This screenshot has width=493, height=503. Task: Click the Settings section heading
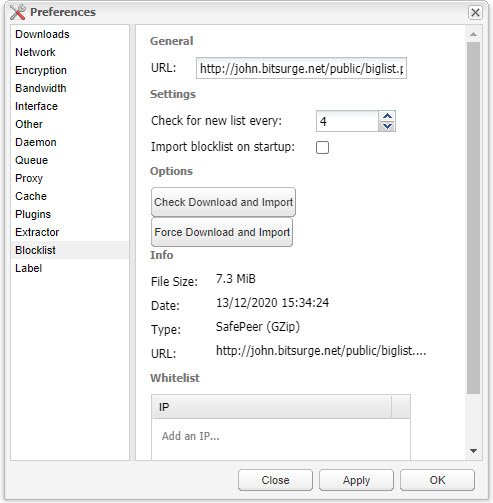pos(173,94)
